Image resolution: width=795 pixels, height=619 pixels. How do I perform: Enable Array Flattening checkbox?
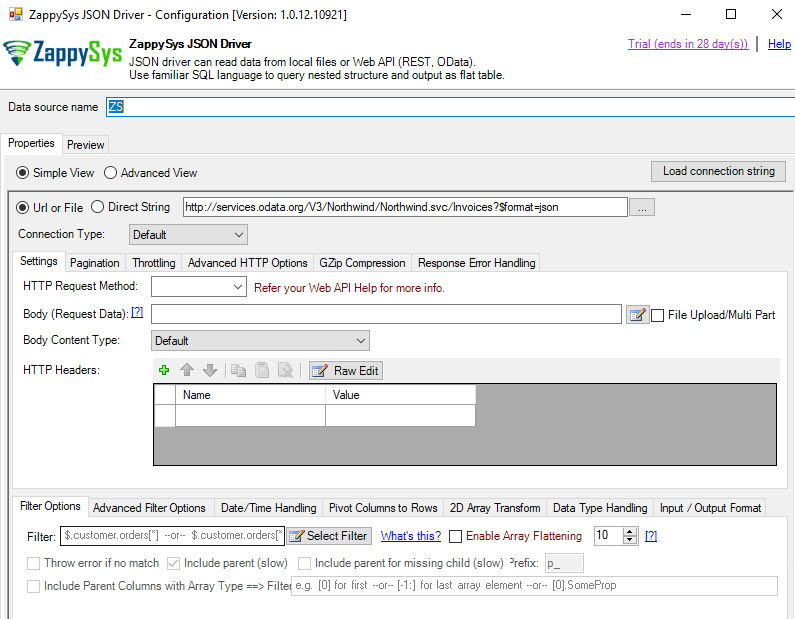coord(455,536)
